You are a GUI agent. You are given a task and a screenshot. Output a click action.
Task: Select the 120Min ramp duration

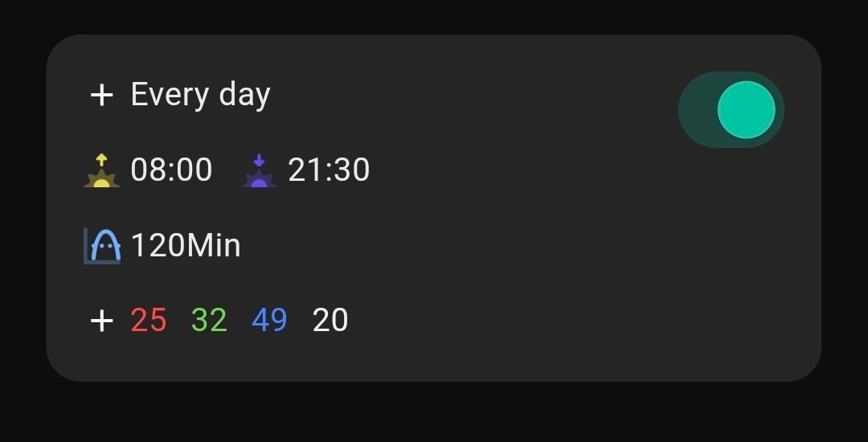(186, 246)
